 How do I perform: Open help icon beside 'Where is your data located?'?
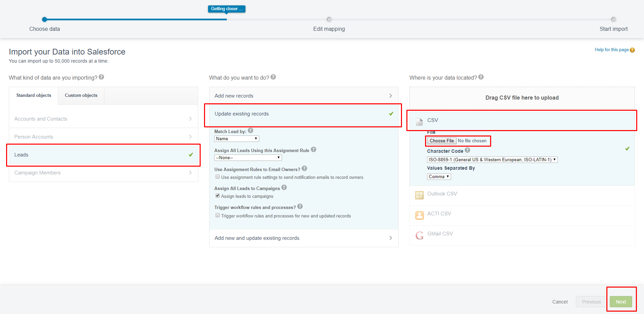[x=481, y=77]
